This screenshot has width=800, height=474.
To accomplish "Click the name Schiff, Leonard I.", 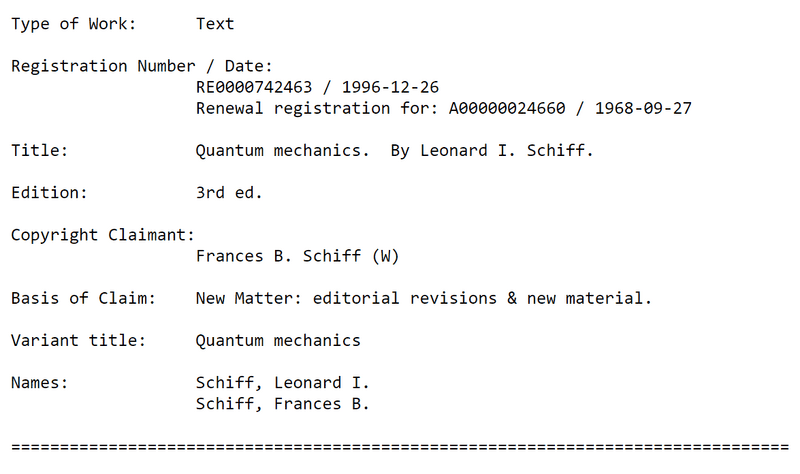I will 283,383.
